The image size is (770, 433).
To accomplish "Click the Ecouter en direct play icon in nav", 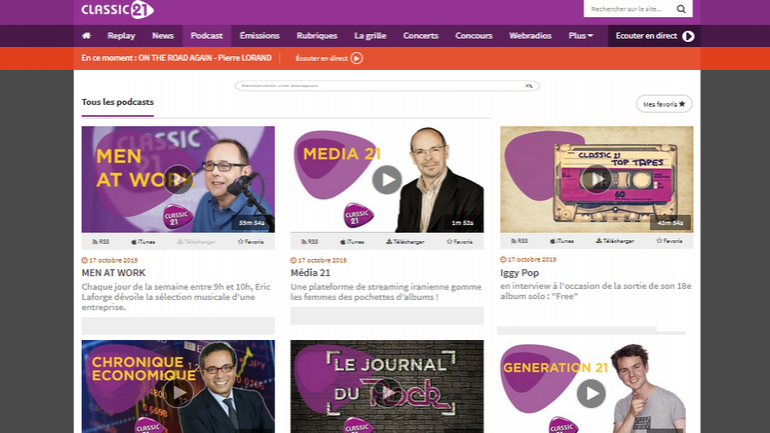I will click(x=688, y=36).
